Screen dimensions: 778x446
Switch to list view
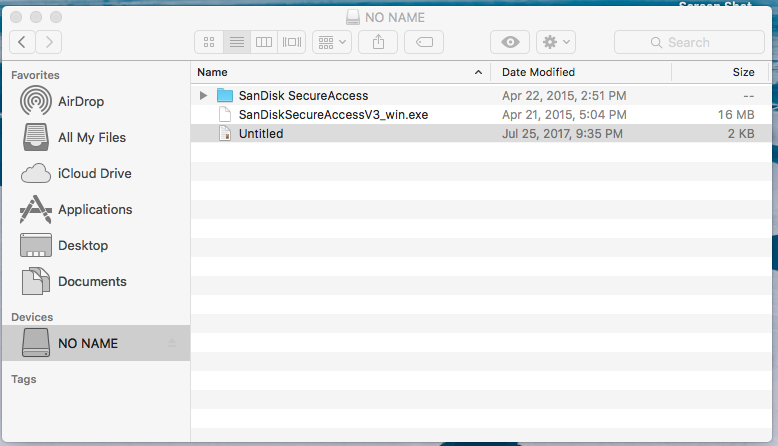click(237, 42)
